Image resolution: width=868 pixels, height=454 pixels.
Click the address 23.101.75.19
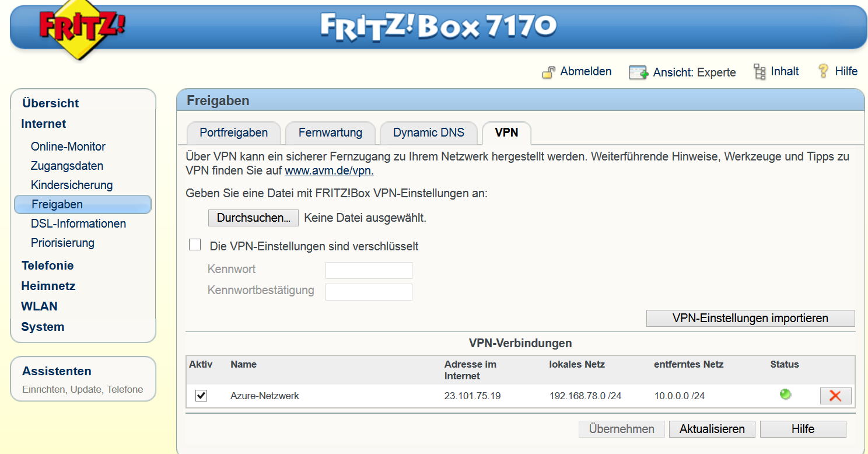[473, 396]
